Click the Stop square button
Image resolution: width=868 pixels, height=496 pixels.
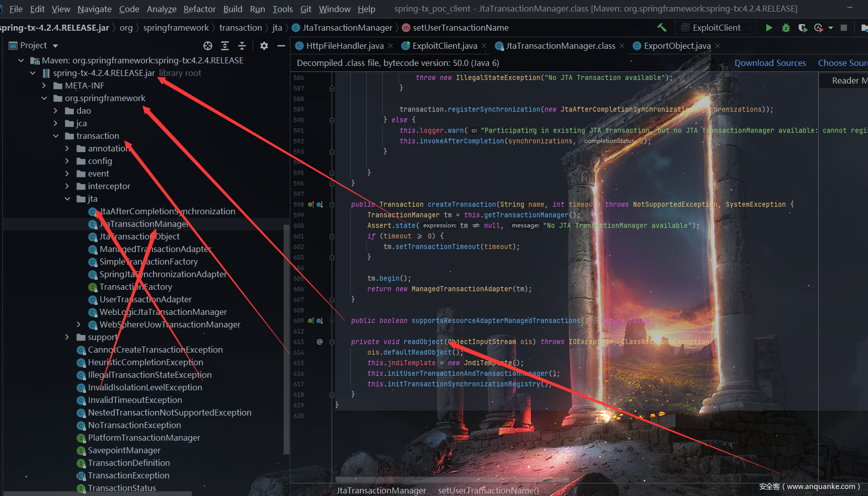tap(844, 28)
